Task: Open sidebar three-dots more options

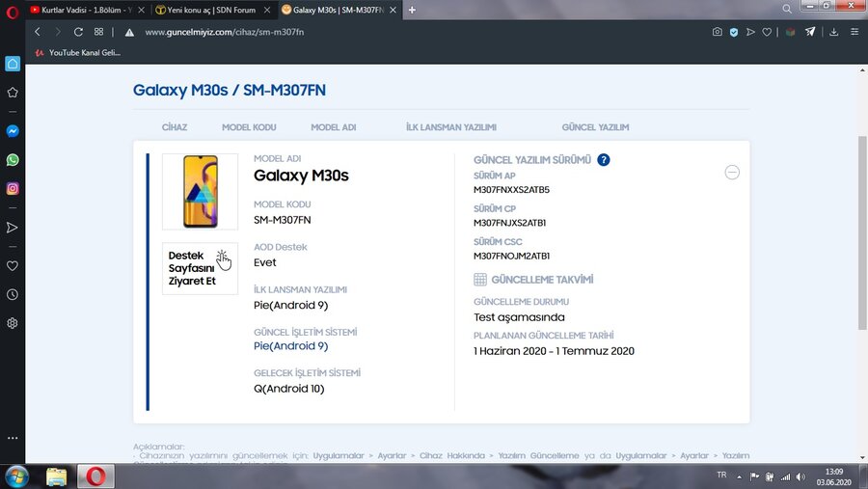Action: [x=13, y=438]
